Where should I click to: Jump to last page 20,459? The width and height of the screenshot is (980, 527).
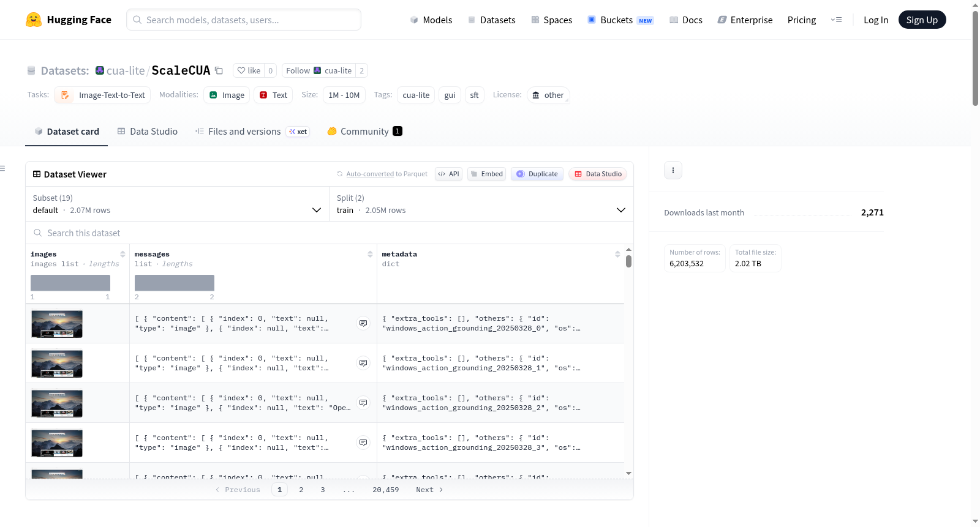pyautogui.click(x=386, y=490)
